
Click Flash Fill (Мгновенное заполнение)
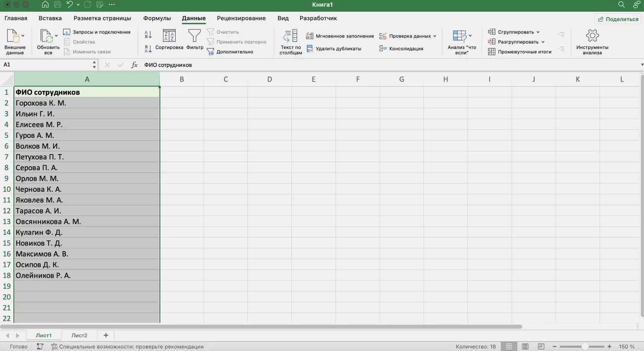pyautogui.click(x=340, y=36)
